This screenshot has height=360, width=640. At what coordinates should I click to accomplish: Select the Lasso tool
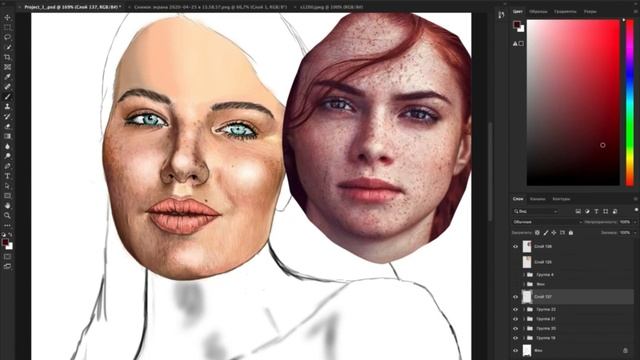[7, 37]
